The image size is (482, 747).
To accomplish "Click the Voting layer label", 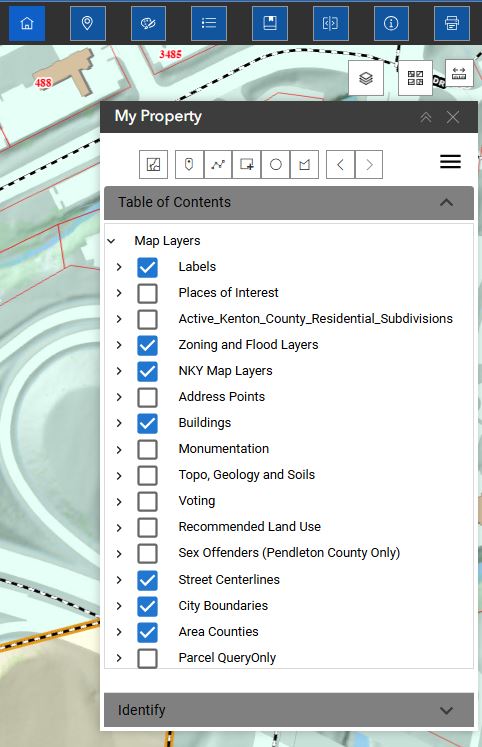I will tap(197, 501).
